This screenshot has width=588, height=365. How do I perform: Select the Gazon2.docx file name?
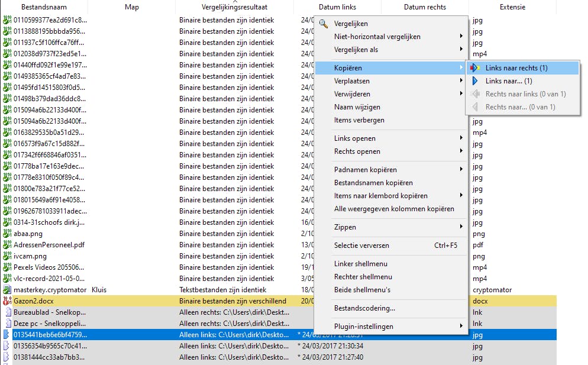tap(33, 301)
